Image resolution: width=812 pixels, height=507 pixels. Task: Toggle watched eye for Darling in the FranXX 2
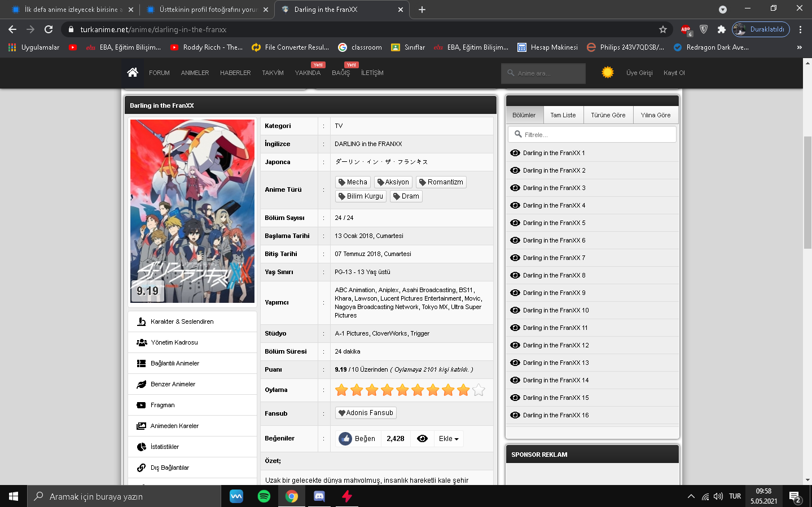[x=515, y=170]
